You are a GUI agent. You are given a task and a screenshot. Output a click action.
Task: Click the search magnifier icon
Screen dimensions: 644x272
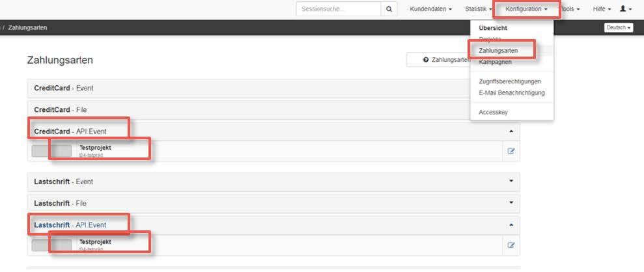tap(389, 9)
